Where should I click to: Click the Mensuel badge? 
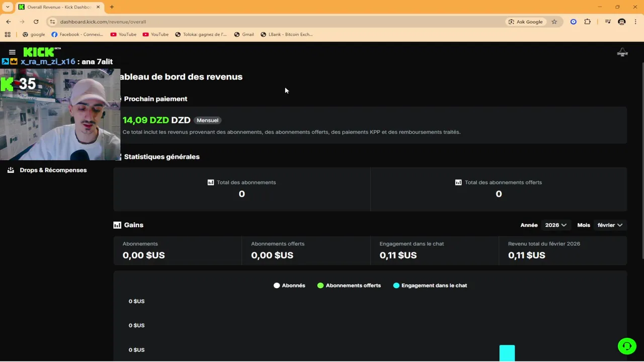pyautogui.click(x=207, y=120)
